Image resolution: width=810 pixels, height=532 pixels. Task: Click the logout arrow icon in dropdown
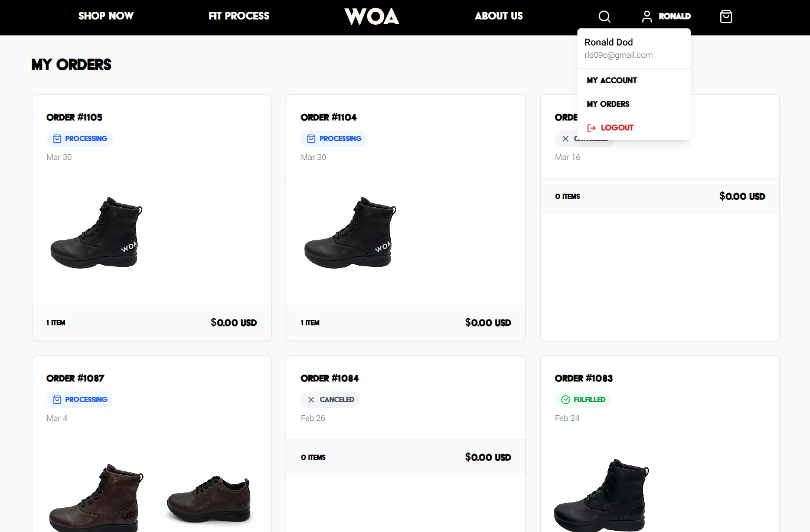[x=591, y=127]
